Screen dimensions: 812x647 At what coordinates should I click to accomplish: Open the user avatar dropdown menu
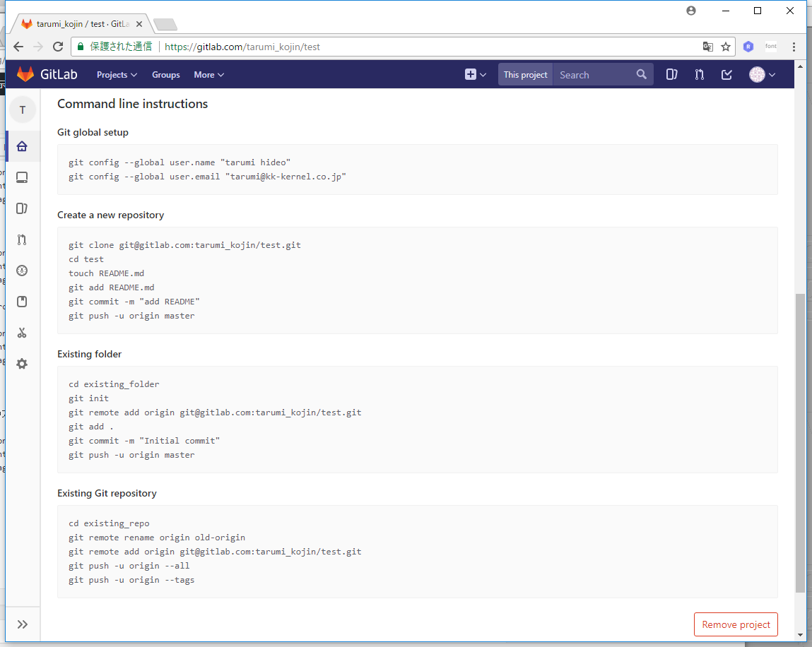tap(763, 74)
